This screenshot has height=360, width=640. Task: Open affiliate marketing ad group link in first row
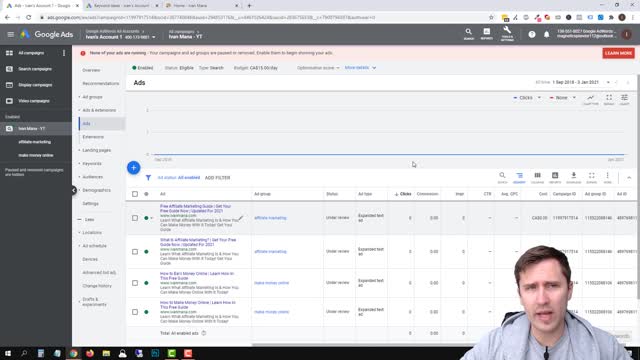coord(270,218)
